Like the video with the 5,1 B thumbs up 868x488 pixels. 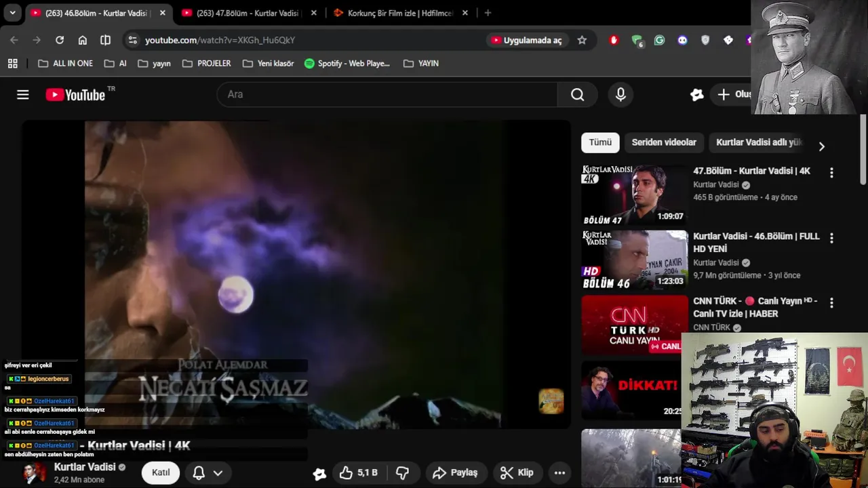359,472
